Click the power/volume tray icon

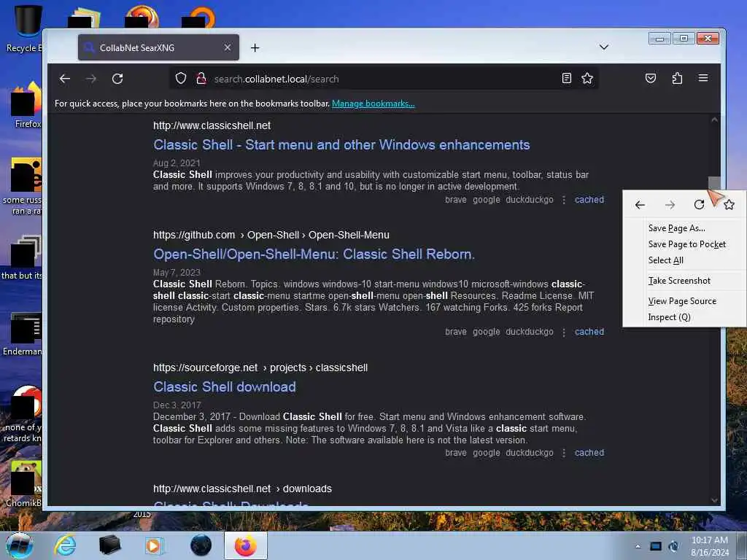(x=673, y=546)
